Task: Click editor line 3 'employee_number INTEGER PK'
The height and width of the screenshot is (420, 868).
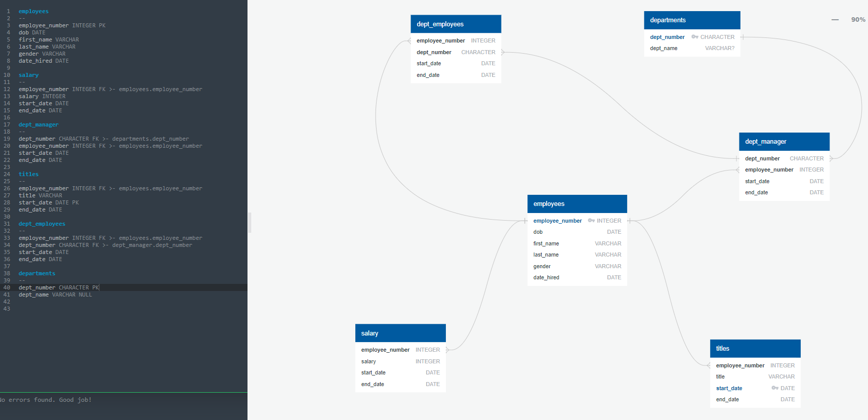Action: click(x=62, y=25)
